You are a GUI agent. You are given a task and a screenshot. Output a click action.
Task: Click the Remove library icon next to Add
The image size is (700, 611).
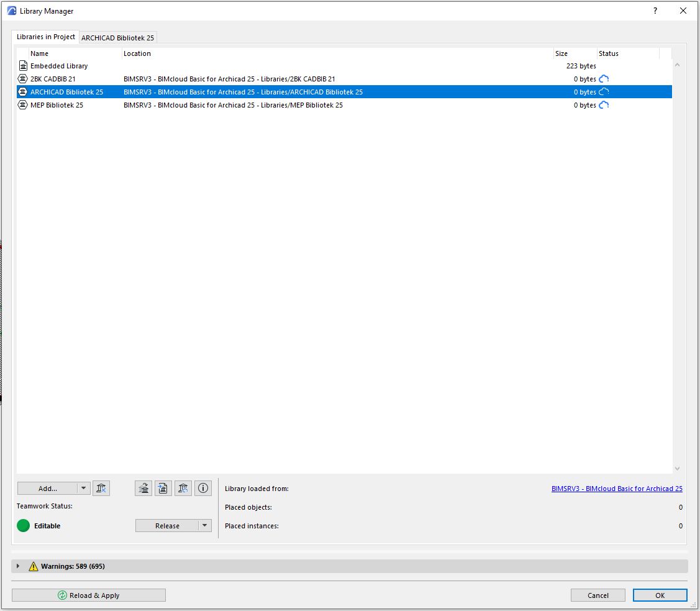point(101,489)
